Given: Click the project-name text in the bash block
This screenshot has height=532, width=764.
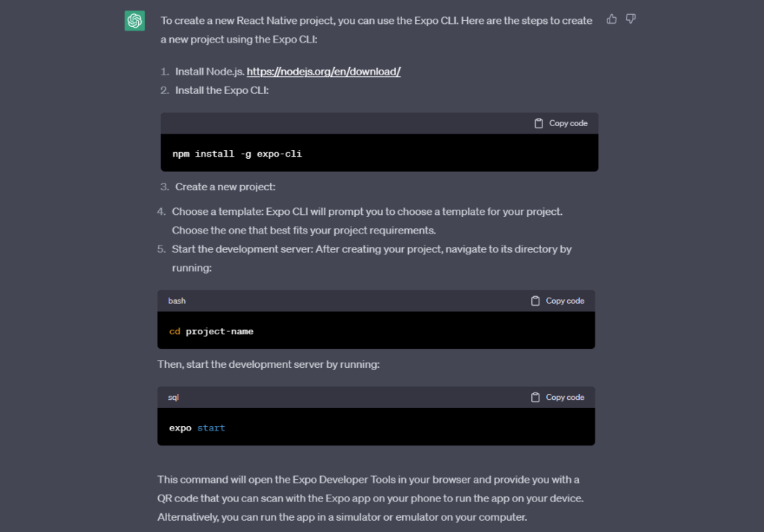Looking at the screenshot, I should click(x=222, y=331).
